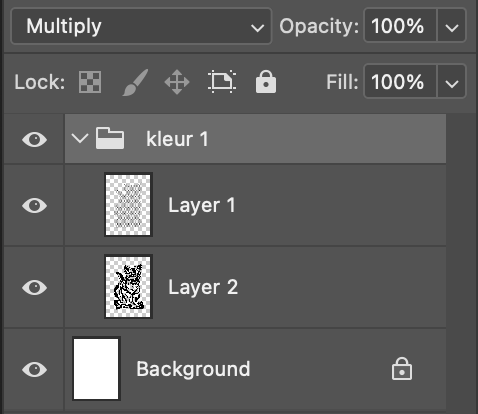Open the Multiply blend mode dropdown
Image resolution: width=478 pixels, height=414 pixels.
click(141, 26)
